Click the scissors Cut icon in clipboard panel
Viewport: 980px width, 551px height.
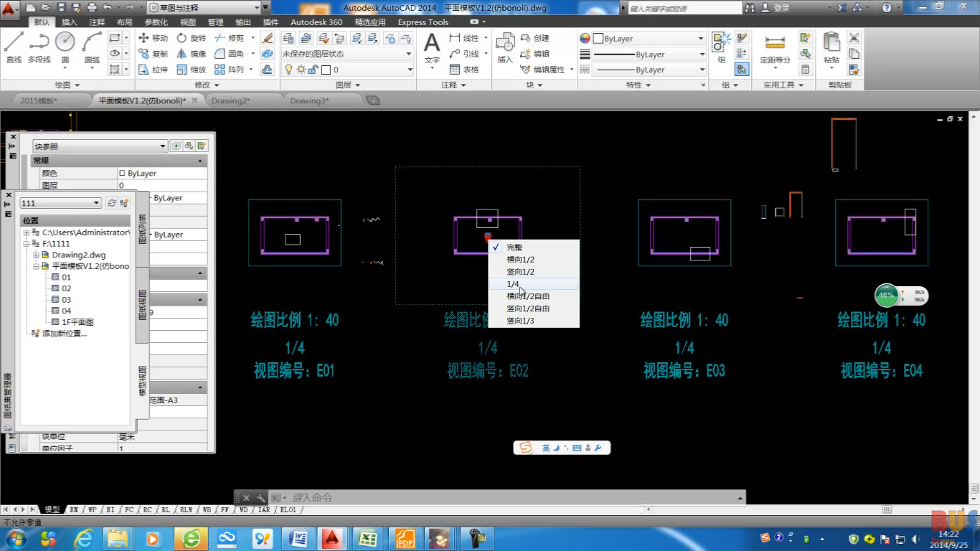[x=854, y=38]
